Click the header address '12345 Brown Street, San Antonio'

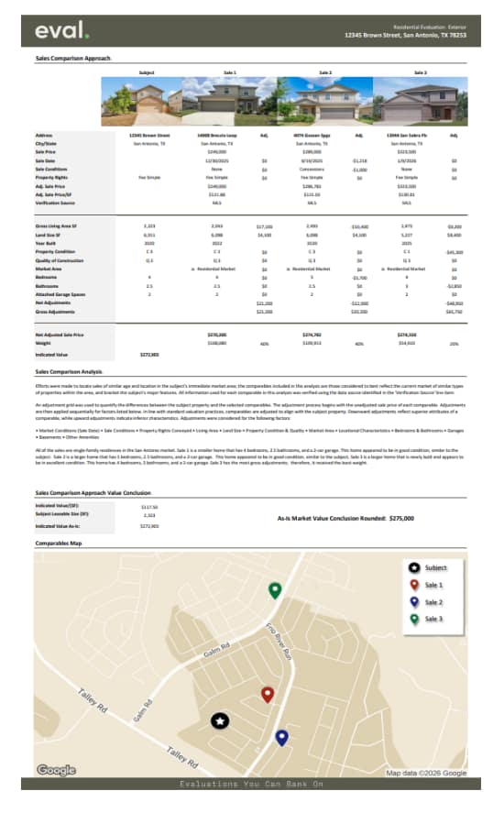pos(405,35)
